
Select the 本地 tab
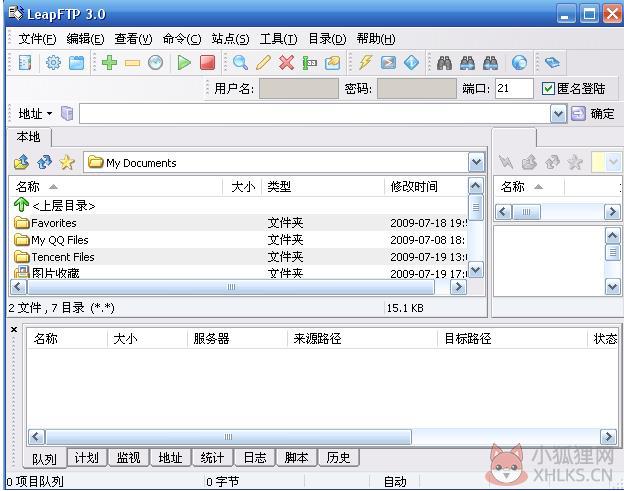pyautogui.click(x=29, y=137)
